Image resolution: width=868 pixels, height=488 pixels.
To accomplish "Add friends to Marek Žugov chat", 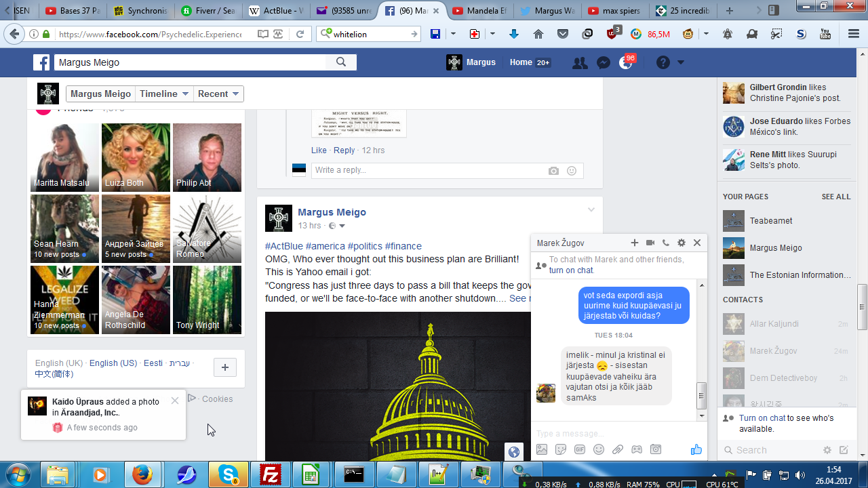I will click(x=635, y=243).
